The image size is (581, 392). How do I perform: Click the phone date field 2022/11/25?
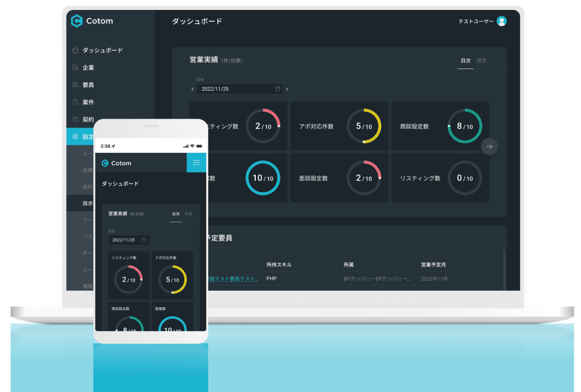[129, 240]
